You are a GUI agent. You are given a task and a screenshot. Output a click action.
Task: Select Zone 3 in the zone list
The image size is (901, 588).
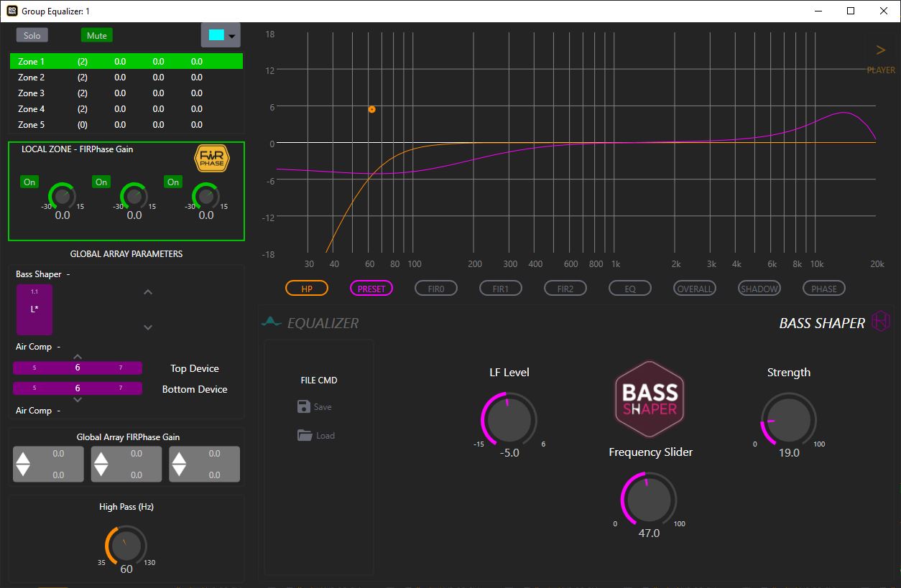[32, 93]
